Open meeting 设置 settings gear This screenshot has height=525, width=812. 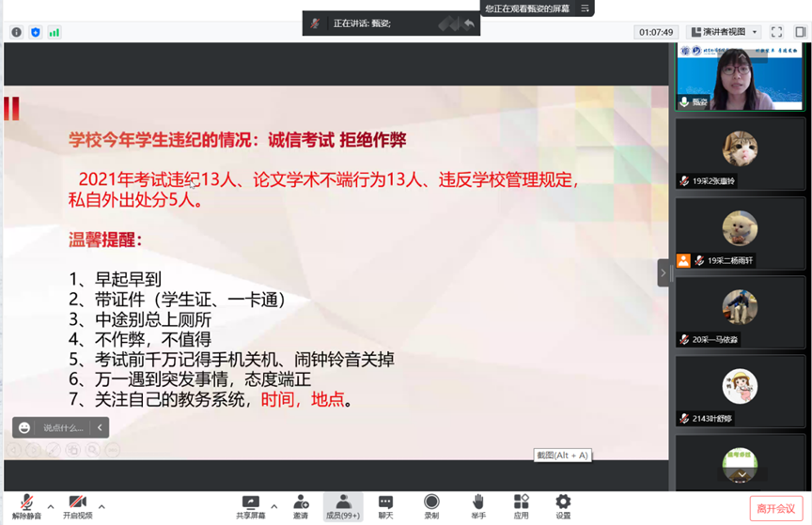[563, 506]
